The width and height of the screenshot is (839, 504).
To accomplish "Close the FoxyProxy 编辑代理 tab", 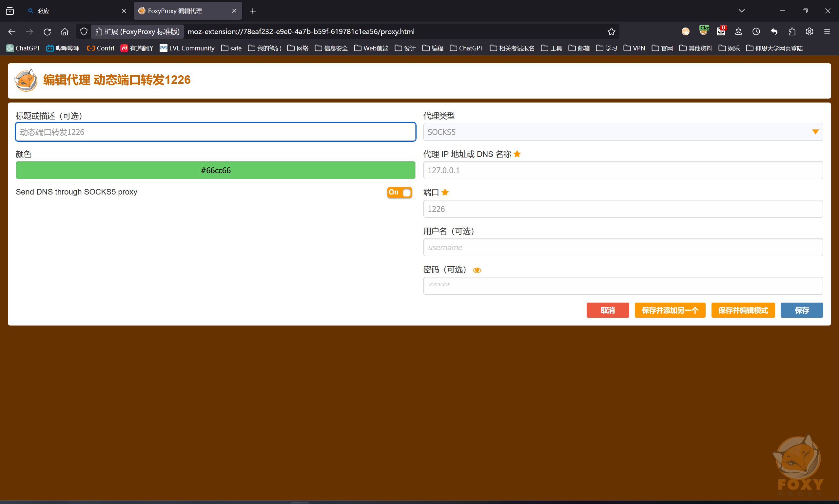I will click(234, 11).
